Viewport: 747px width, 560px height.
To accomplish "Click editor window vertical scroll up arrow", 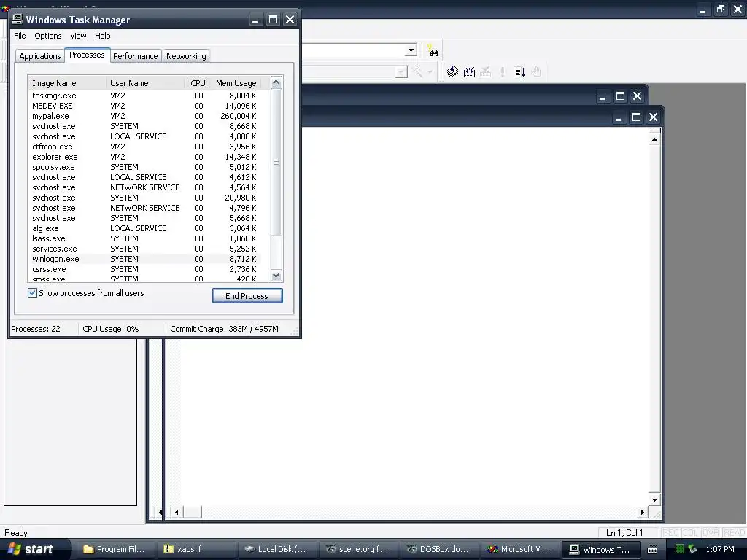I will click(x=654, y=139).
